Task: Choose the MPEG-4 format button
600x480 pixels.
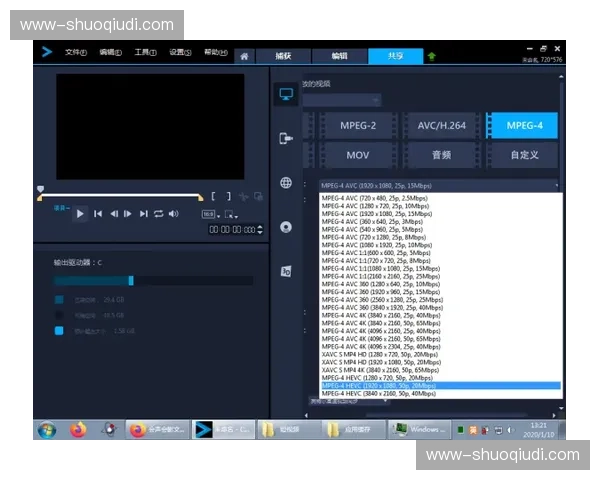Action: (522, 126)
